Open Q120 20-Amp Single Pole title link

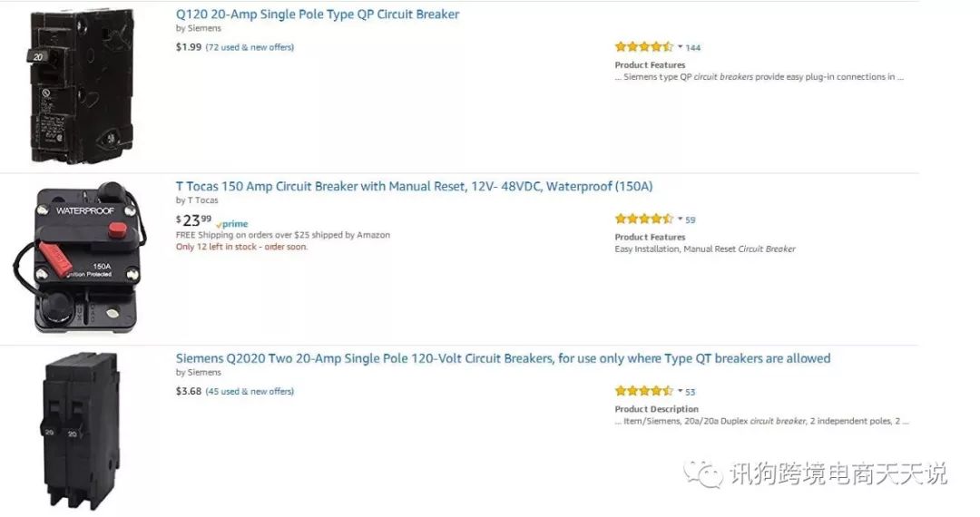318,15
